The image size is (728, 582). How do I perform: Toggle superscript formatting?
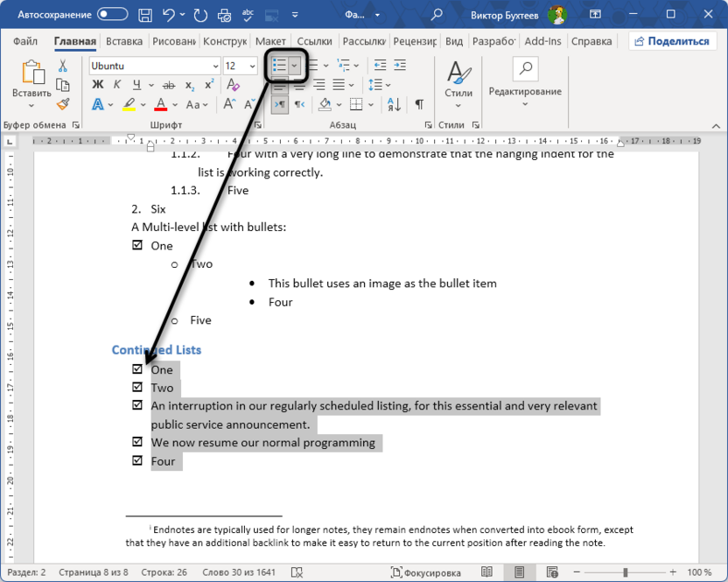click(x=209, y=85)
